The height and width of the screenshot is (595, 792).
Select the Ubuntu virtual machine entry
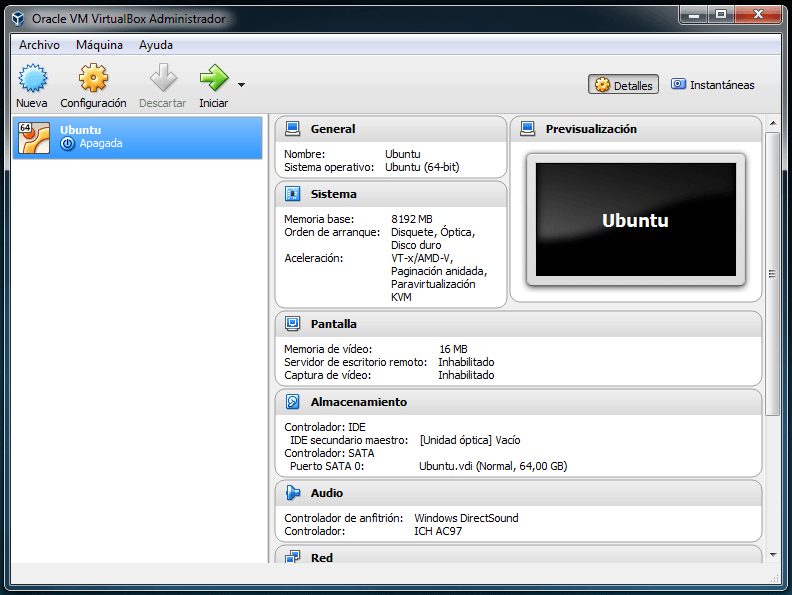click(x=137, y=137)
